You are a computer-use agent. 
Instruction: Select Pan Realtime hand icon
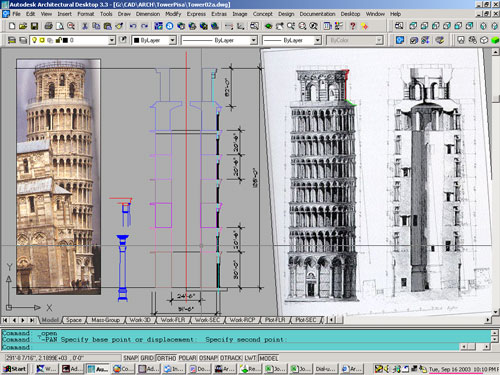tap(279, 26)
